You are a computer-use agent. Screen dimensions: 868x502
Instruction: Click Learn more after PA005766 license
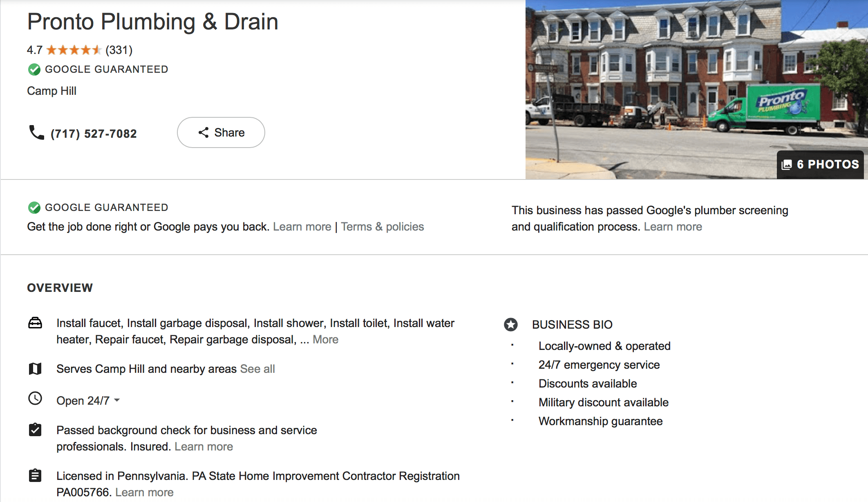(x=144, y=493)
